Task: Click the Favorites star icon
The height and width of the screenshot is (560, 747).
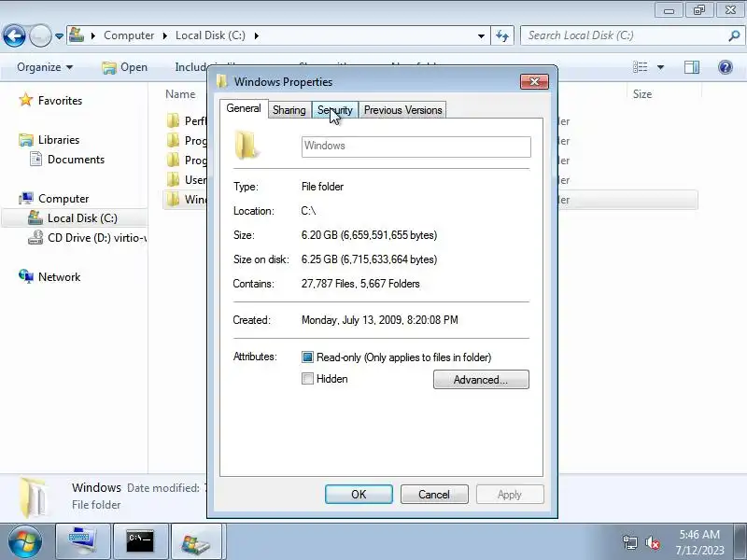Action: (x=26, y=100)
